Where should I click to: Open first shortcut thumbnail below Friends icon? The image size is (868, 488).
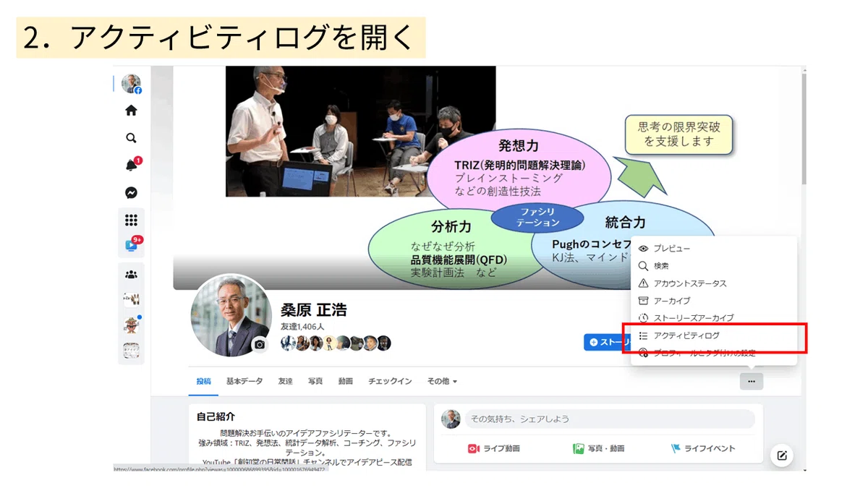pyautogui.click(x=131, y=299)
